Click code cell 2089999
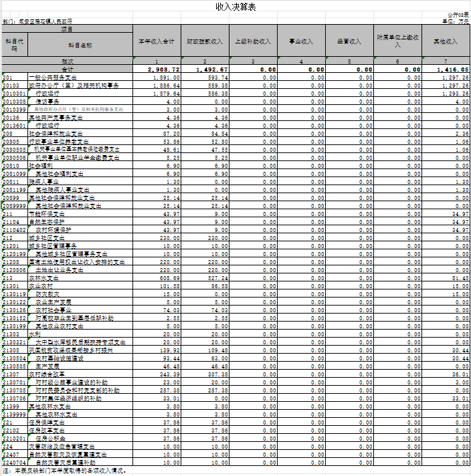 coord(15,206)
